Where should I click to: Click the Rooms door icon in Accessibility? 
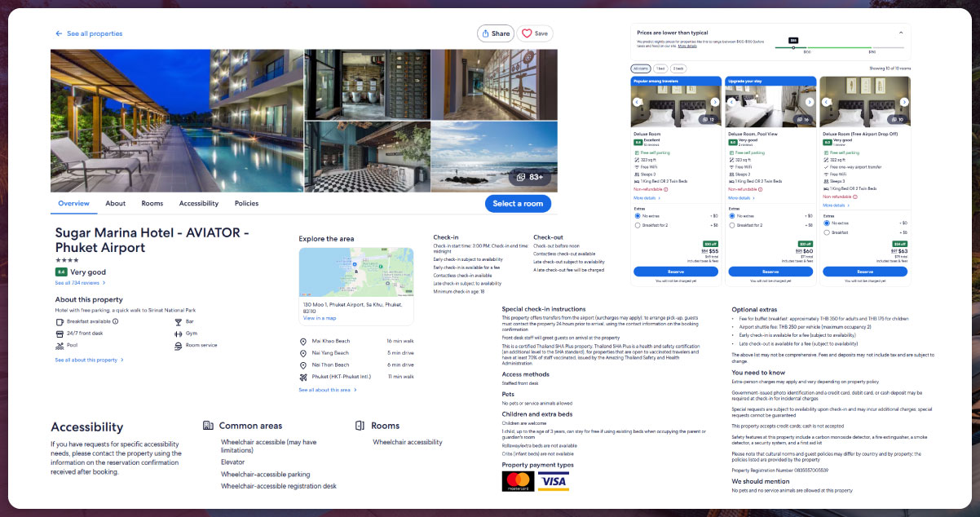(360, 425)
